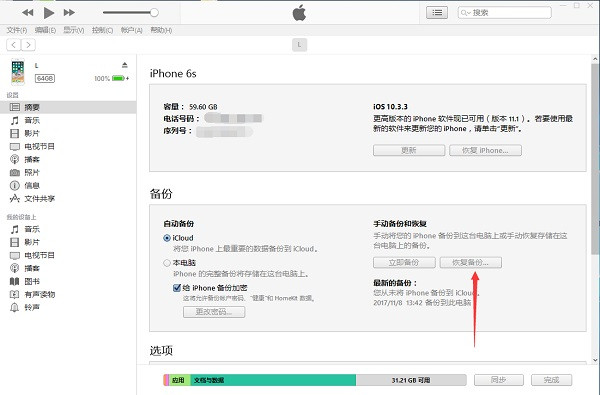Click the 立即备份 button
This screenshot has width=600, height=395.
point(404,263)
